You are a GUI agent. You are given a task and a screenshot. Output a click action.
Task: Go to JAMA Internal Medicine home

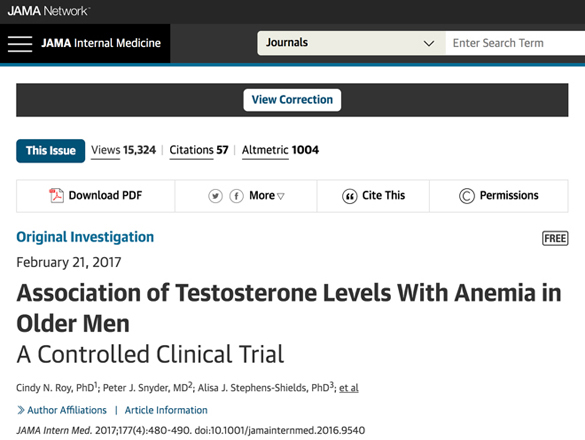tap(101, 43)
